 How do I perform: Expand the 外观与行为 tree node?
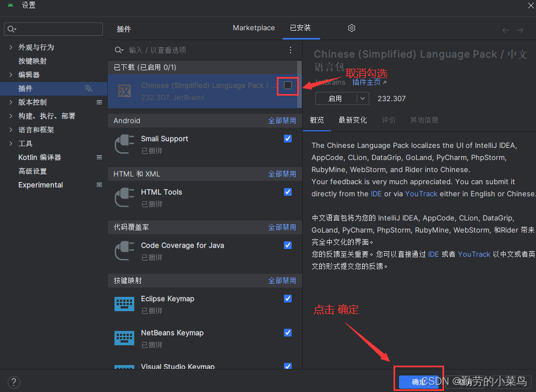click(10, 47)
